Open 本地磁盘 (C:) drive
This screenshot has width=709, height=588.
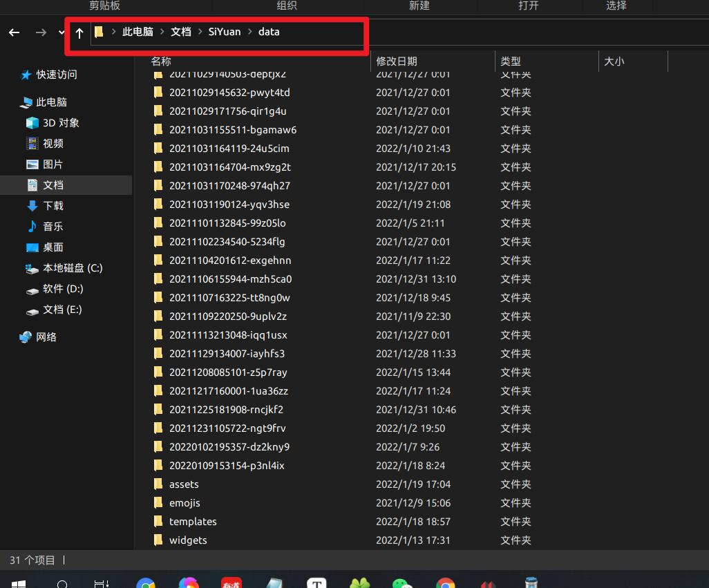pos(73,268)
